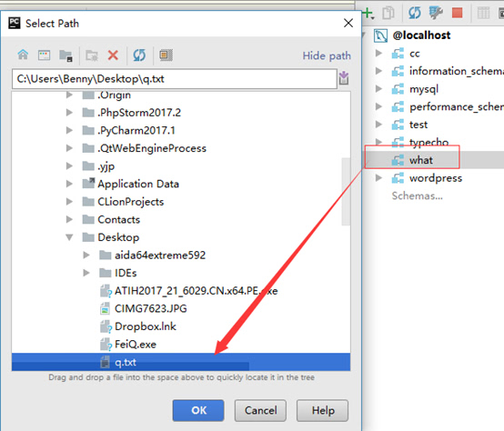Click the Project directory toolbar icon
The height and width of the screenshot is (431, 504).
pos(66,55)
